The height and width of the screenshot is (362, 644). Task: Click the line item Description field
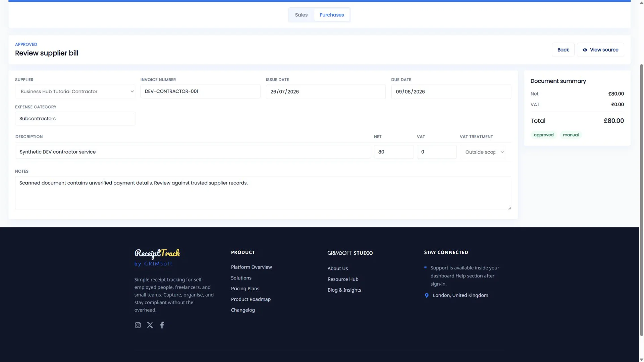click(193, 152)
